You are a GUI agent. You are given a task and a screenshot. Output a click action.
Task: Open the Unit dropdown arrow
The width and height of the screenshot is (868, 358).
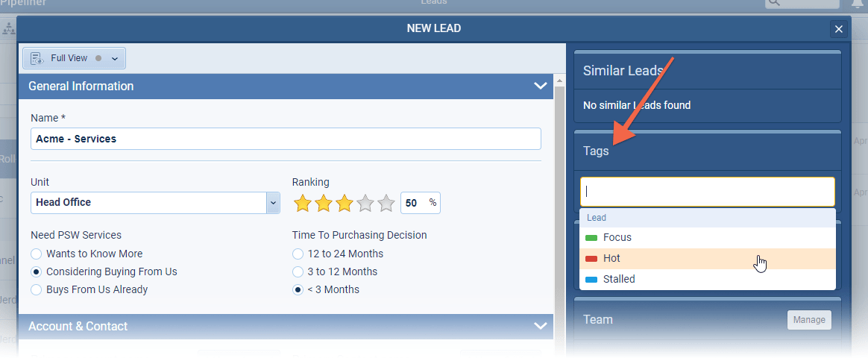(x=273, y=202)
